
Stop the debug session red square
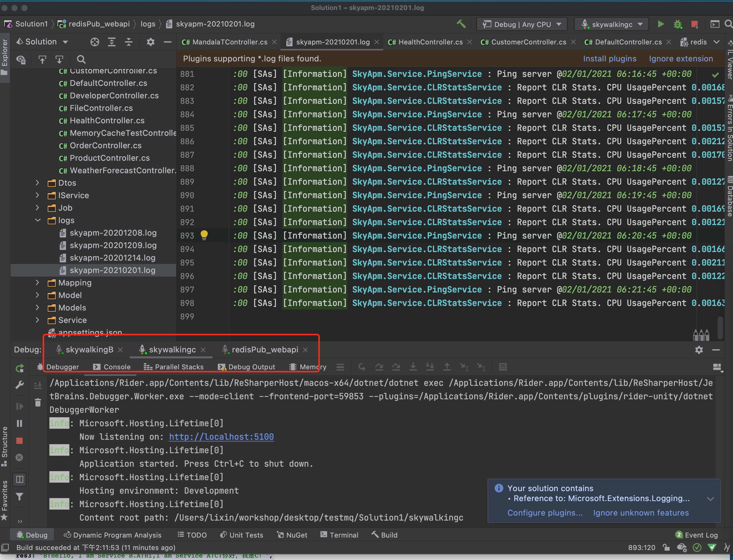click(20, 441)
